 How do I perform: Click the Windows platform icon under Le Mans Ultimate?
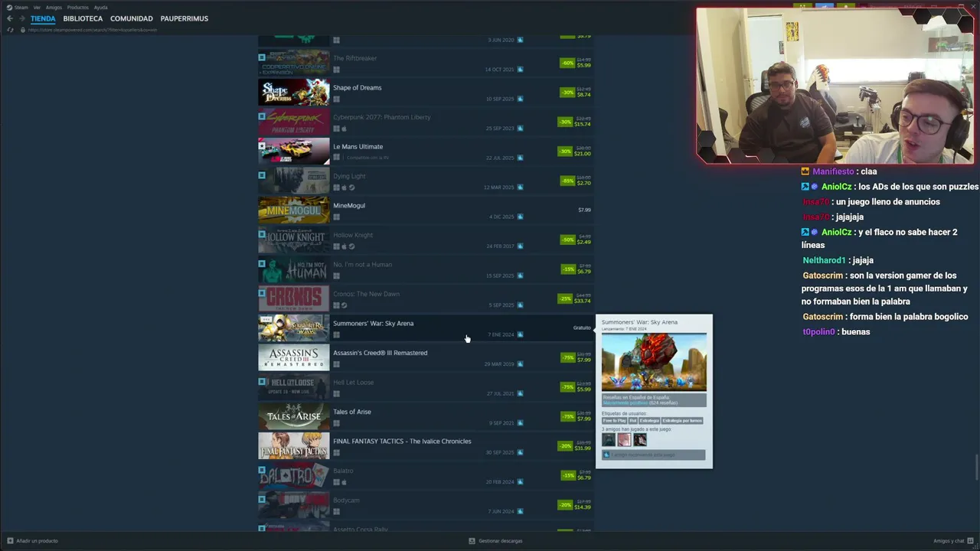[x=336, y=158]
